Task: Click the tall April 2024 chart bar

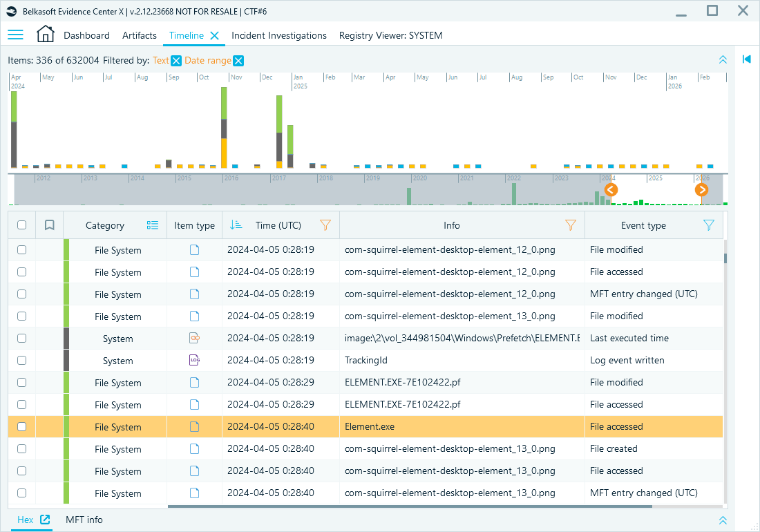Action: (14, 129)
